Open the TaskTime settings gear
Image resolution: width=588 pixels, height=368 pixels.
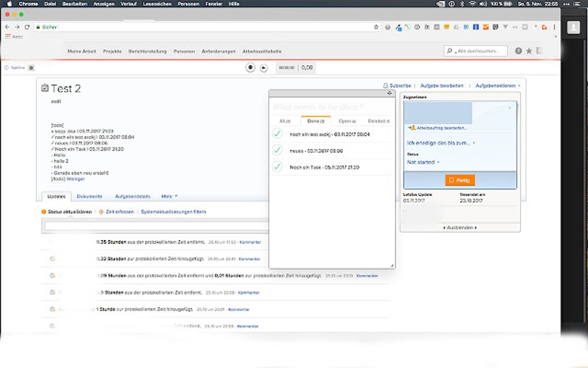[31, 67]
